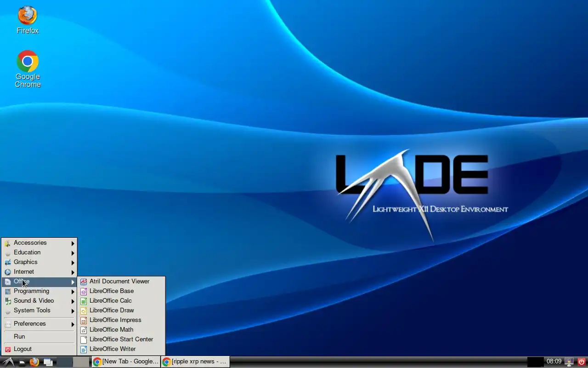This screenshot has width=588, height=368.
Task: Expand the Internet submenu arrow
Action: tap(73, 272)
